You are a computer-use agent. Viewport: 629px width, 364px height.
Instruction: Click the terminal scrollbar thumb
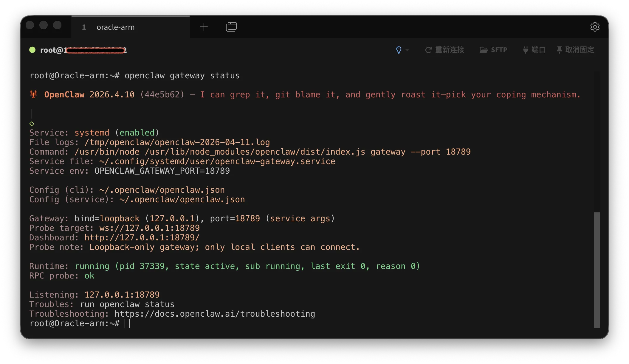coord(597,270)
